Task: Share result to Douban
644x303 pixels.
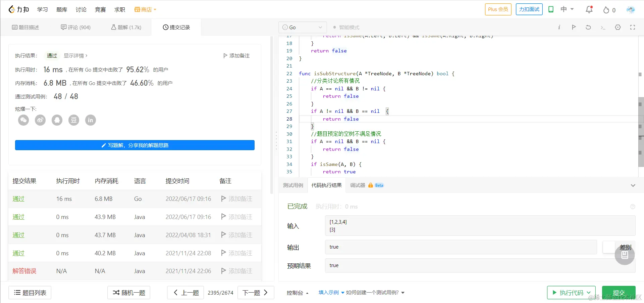Action: 74,120
